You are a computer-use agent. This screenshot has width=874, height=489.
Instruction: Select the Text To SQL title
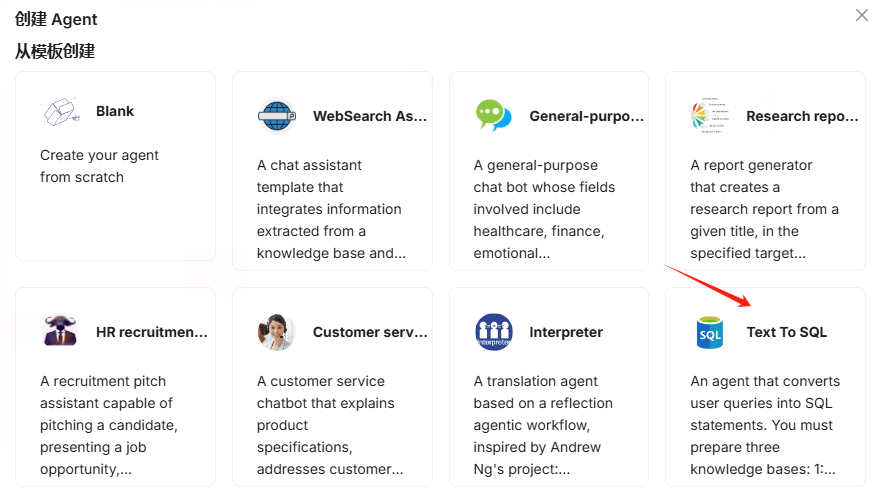[786, 332]
